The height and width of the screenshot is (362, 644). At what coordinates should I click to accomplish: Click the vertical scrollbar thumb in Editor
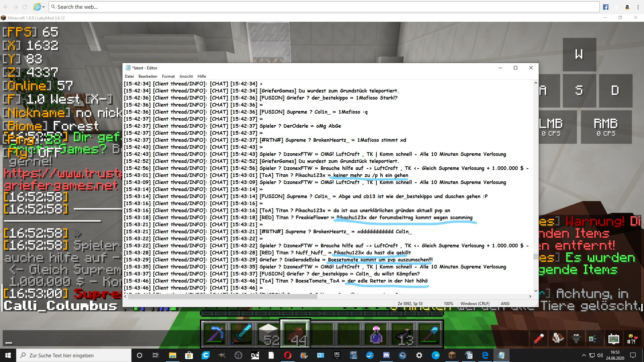coord(535,256)
